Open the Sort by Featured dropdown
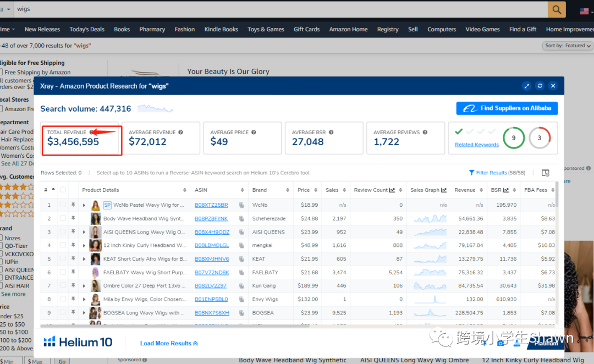 pyautogui.click(x=568, y=46)
